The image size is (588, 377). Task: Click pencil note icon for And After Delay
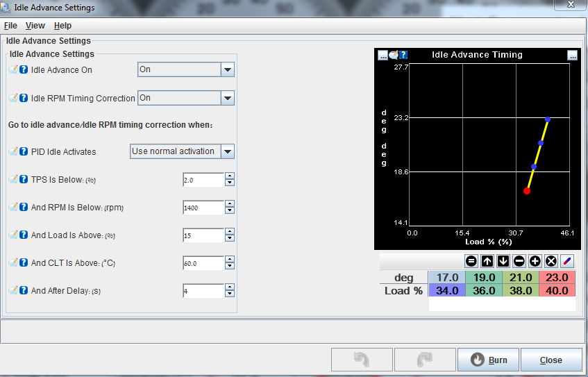tap(13, 290)
